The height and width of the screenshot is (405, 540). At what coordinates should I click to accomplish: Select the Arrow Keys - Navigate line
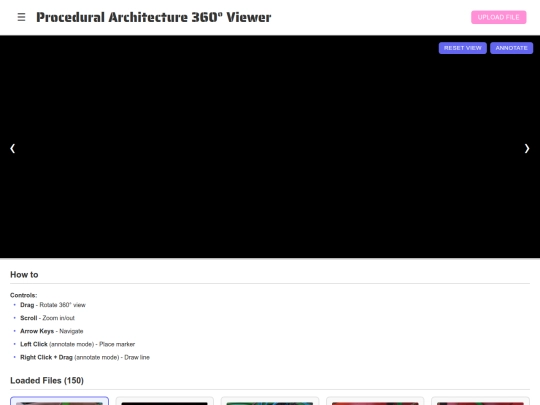click(x=52, y=331)
